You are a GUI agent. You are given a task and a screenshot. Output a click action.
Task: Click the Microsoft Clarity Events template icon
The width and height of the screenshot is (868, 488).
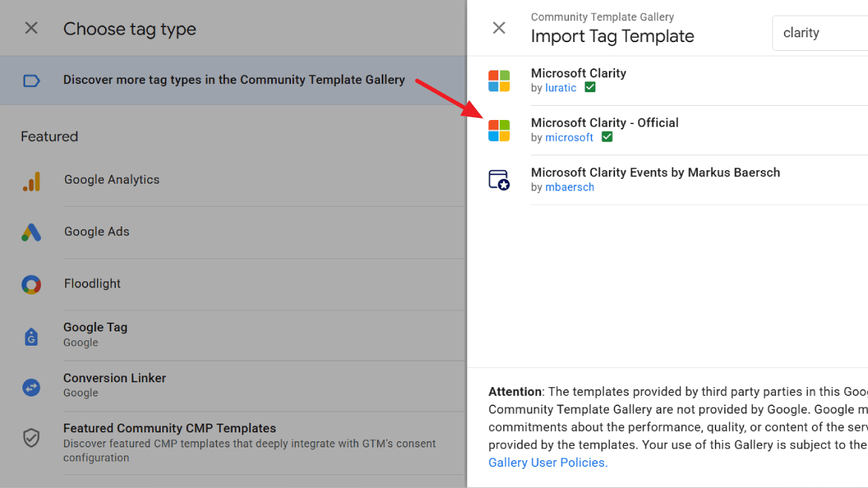coord(499,180)
